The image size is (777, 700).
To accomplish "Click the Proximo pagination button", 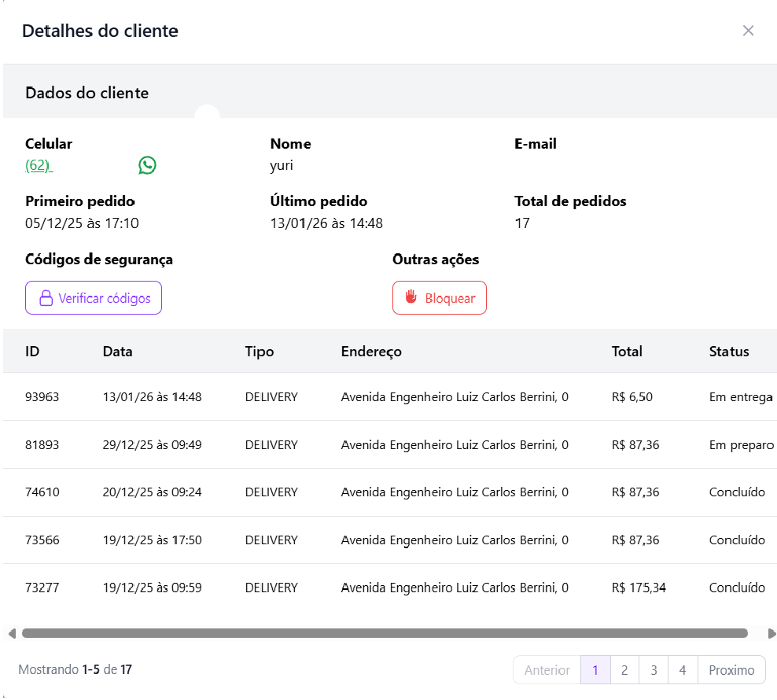I will tap(731, 670).
